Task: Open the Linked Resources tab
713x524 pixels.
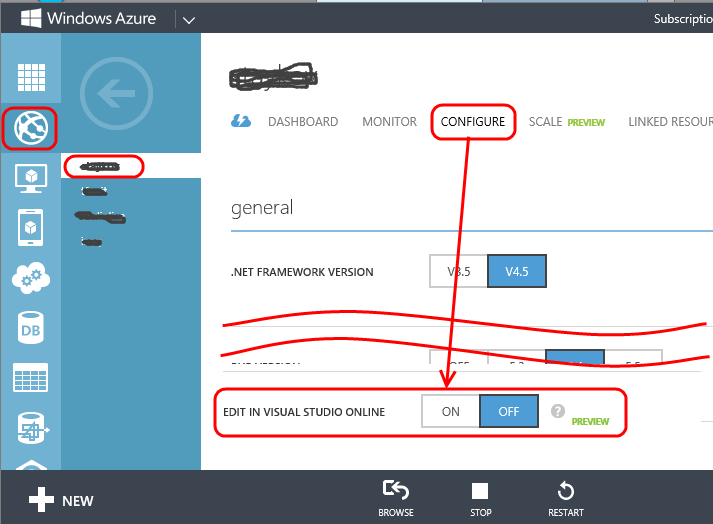Action: (670, 122)
